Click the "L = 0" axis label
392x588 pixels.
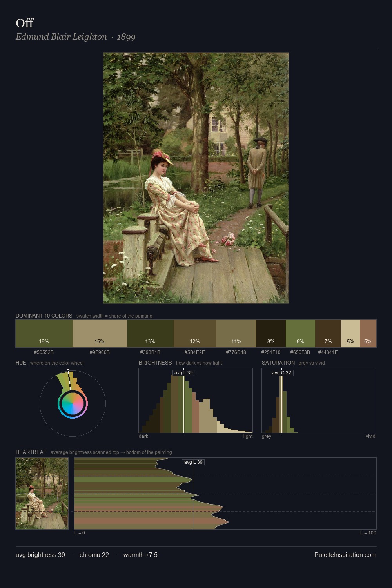click(80, 533)
